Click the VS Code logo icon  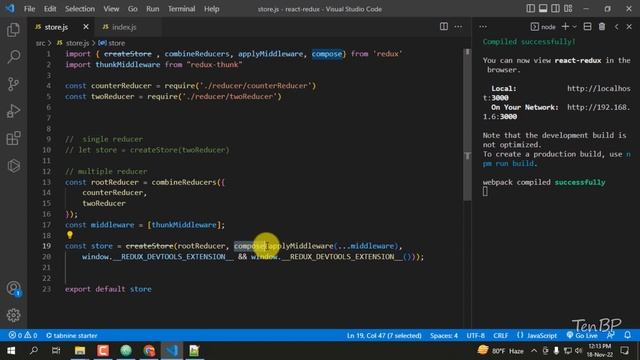[x=10, y=9]
